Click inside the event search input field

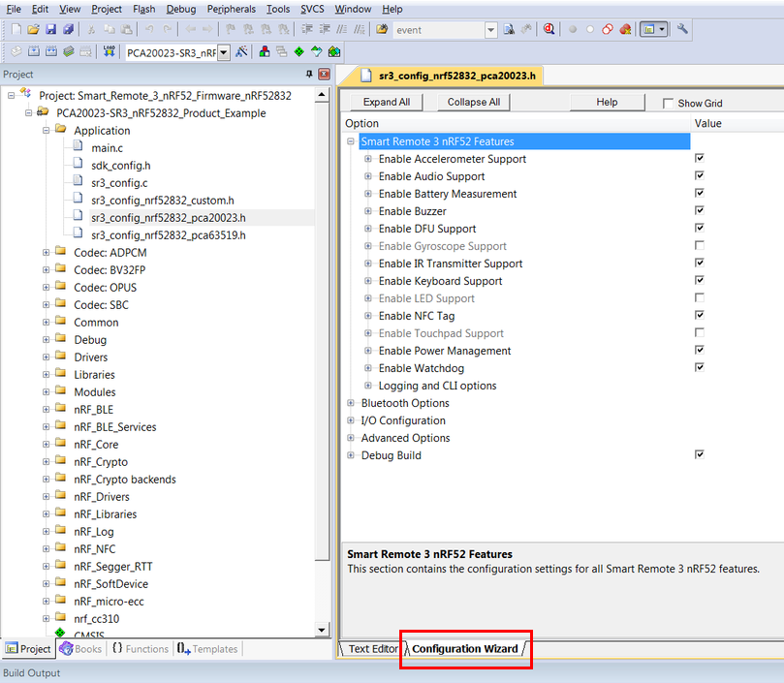[x=439, y=30]
